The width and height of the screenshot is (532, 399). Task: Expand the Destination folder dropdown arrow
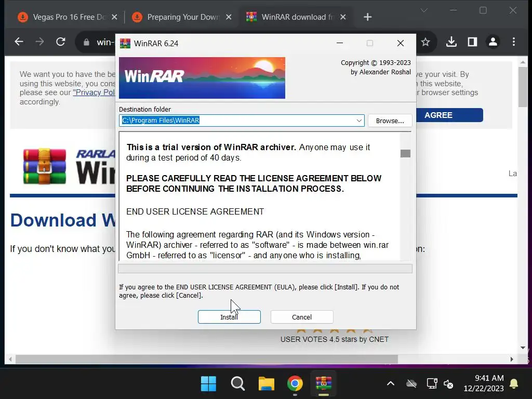[359, 121]
